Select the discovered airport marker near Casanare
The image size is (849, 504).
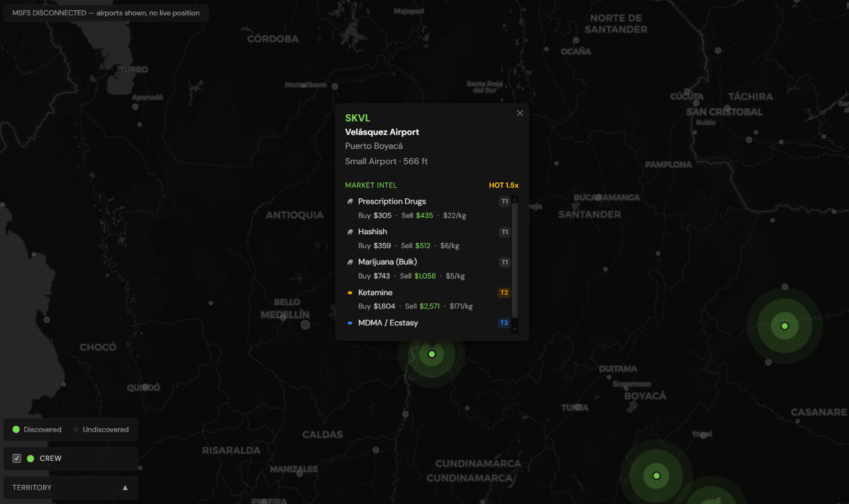785,326
